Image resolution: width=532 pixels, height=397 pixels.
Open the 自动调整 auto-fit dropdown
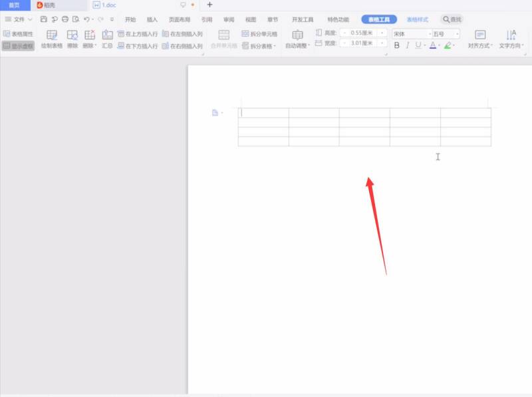click(297, 39)
